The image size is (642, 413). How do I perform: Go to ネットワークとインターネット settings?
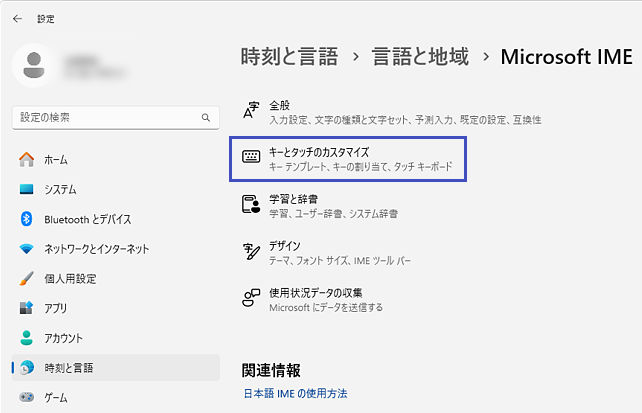pos(96,249)
